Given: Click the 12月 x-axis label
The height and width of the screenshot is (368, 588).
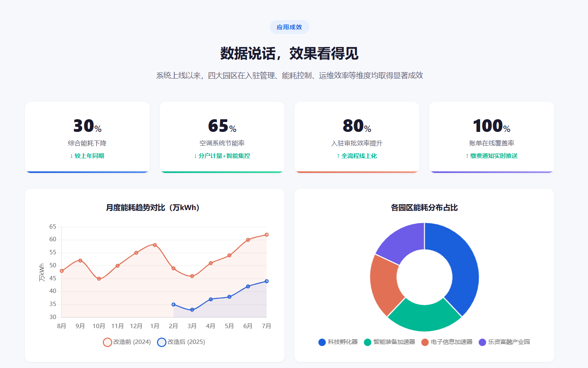Looking at the screenshot, I should coord(136,326).
